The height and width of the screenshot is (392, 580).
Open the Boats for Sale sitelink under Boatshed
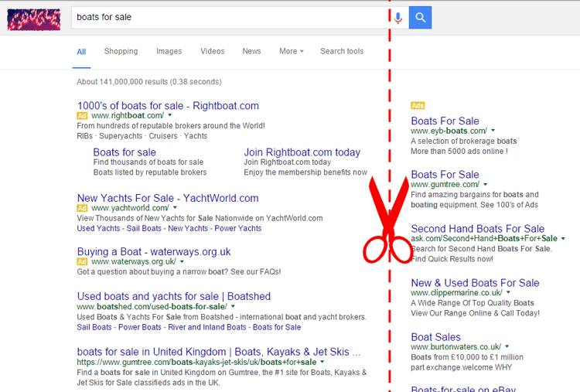point(277,327)
